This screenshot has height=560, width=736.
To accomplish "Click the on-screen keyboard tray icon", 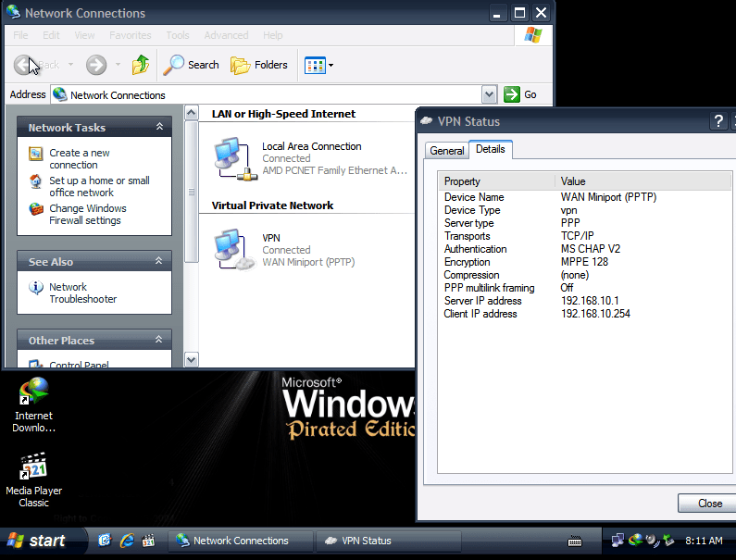I will [x=575, y=541].
